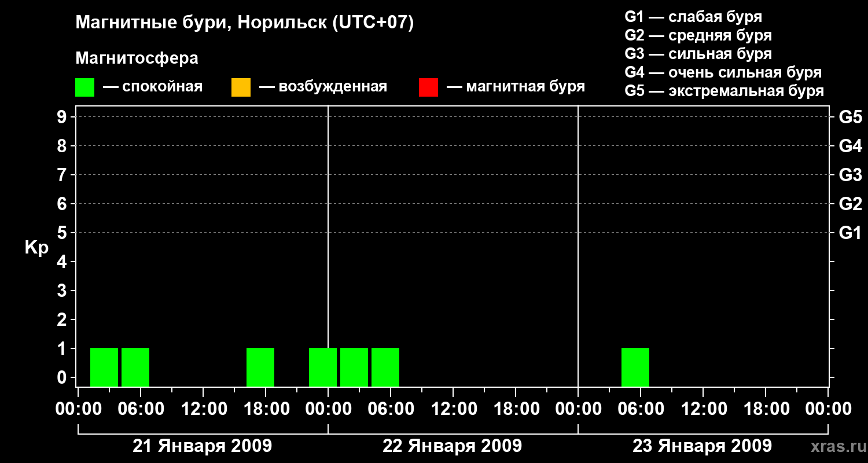Click the '22 Января 2009' date label

[x=453, y=446]
